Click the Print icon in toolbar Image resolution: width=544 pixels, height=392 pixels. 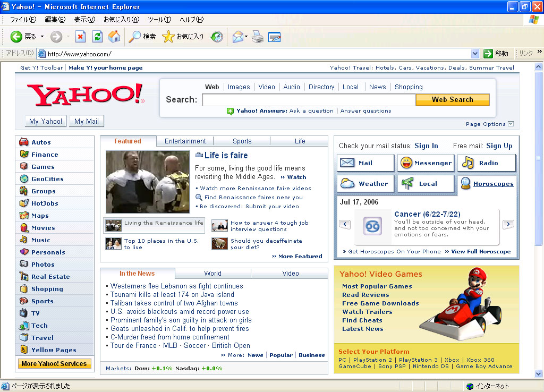pos(258,37)
